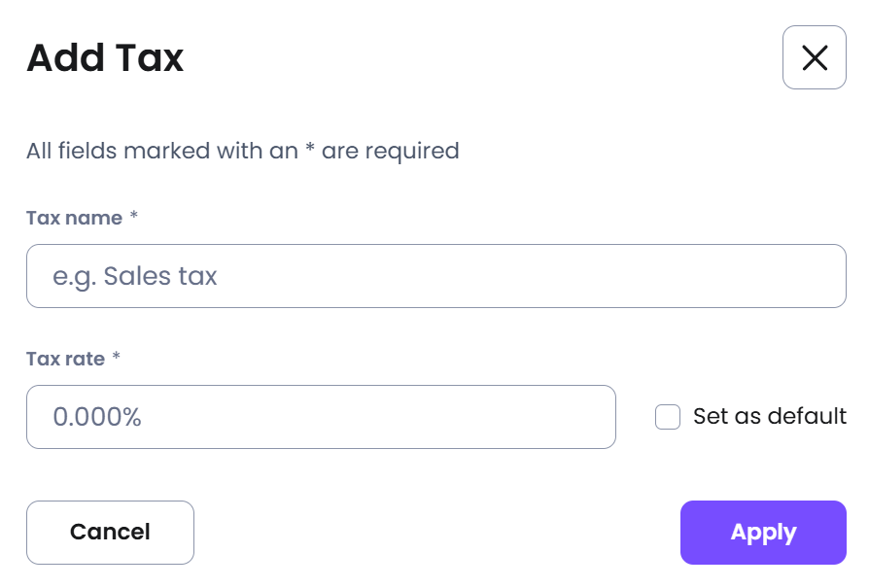Screen dimensions: 869x588
Task: Click the 'Tax rate *' label
Action: pos(73,359)
